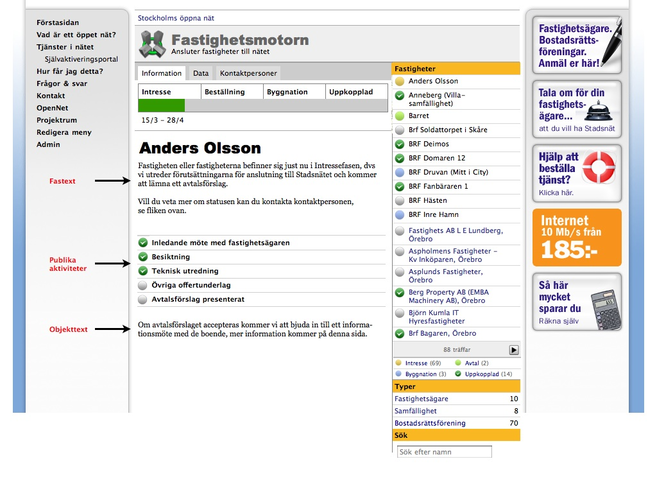The width and height of the screenshot is (657, 493).
Task: Go to next page of property results
Action: pos(514,350)
